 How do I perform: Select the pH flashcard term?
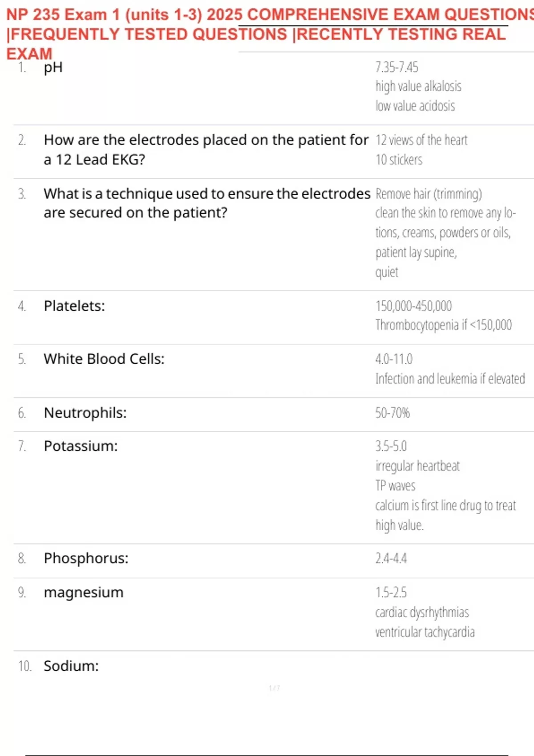pos(53,68)
